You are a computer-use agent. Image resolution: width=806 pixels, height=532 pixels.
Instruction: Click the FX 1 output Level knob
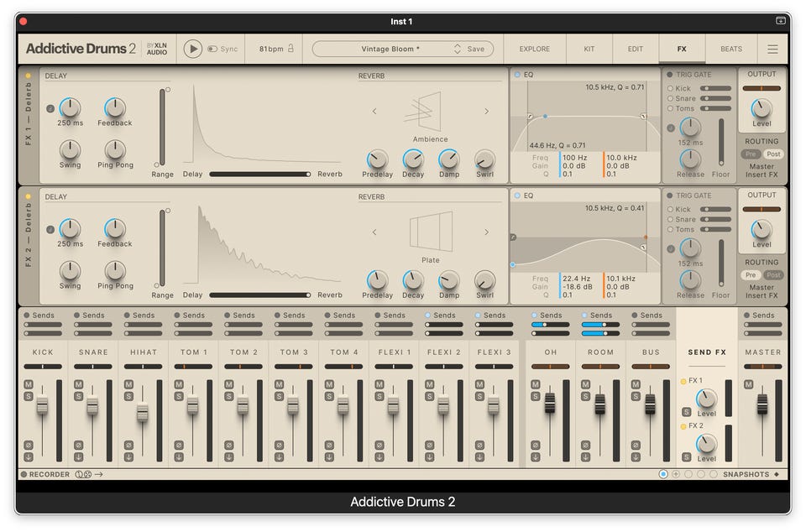762,109
